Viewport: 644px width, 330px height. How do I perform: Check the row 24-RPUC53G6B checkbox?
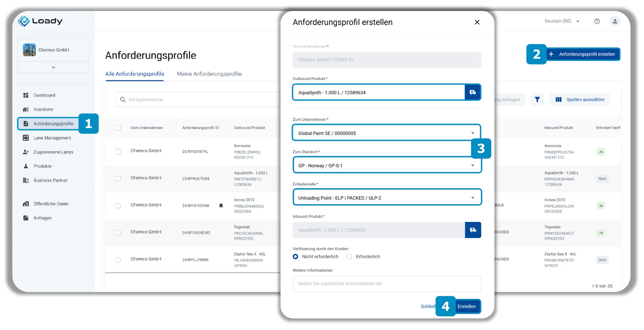pos(118,206)
